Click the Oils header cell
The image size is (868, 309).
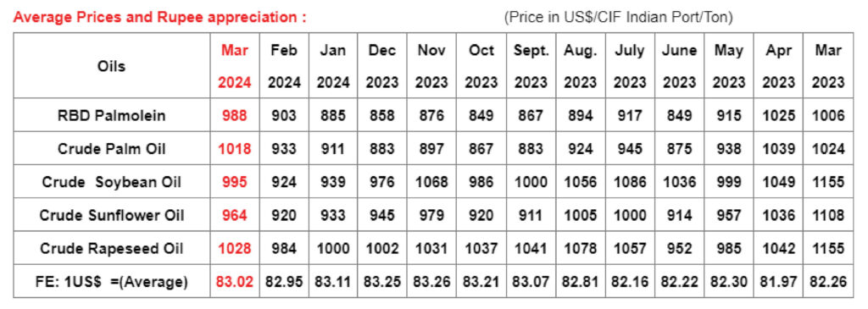pos(113,66)
